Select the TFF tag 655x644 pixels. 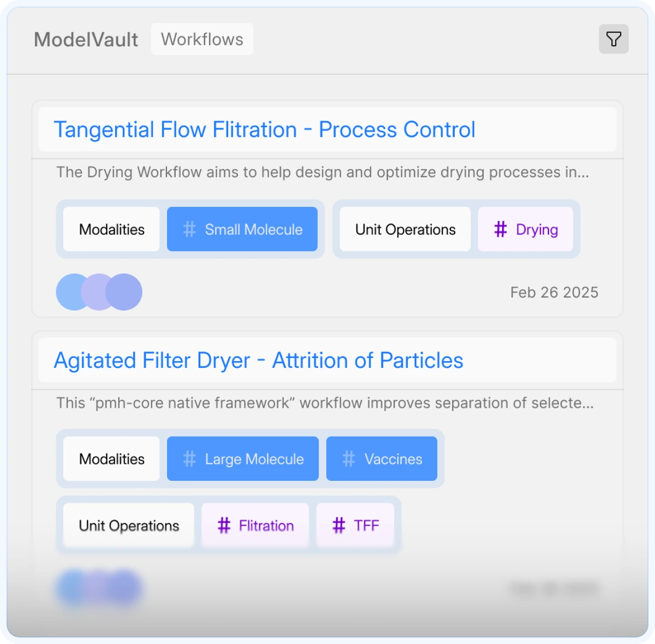355,526
